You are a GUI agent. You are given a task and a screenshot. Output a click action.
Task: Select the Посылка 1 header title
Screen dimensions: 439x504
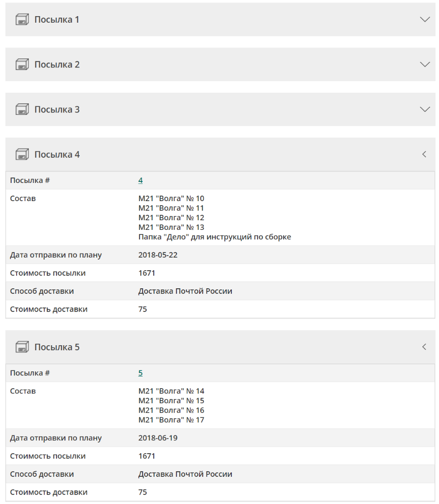click(x=57, y=20)
